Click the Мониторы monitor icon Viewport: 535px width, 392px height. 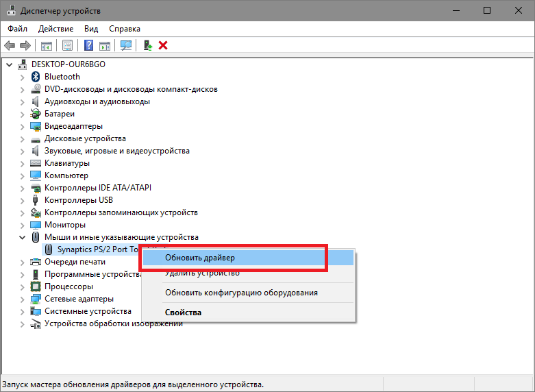(36, 225)
